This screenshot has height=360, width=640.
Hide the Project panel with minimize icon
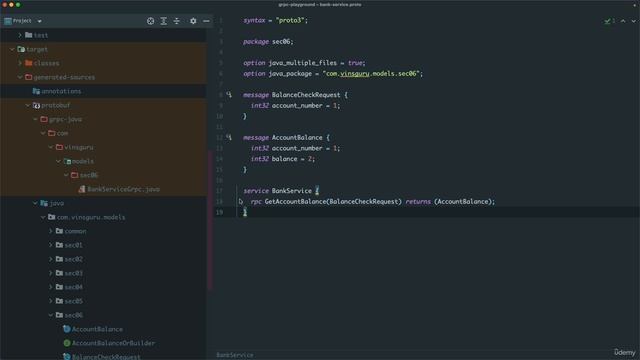pos(206,21)
